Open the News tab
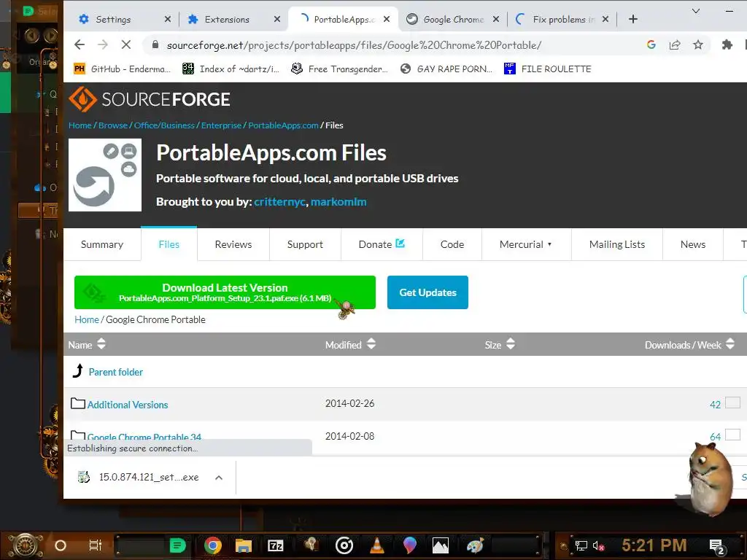The height and width of the screenshot is (560, 747). click(693, 244)
